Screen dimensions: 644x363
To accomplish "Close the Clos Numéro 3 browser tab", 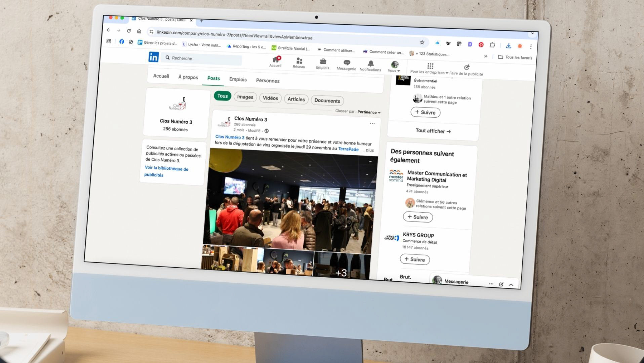I will point(191,20).
